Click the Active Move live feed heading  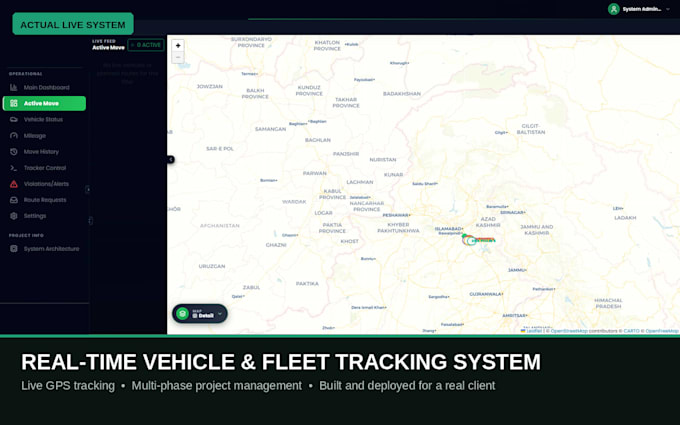coord(108,48)
